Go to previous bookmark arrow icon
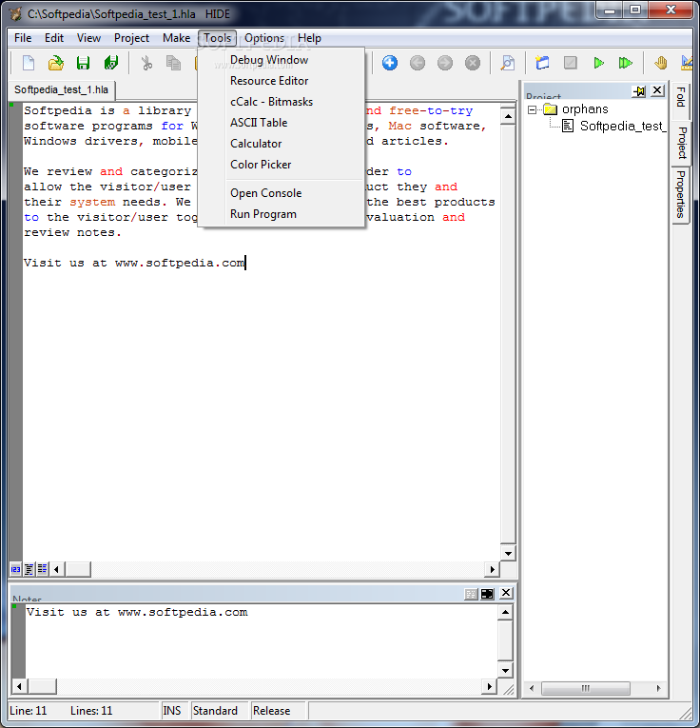 point(417,63)
